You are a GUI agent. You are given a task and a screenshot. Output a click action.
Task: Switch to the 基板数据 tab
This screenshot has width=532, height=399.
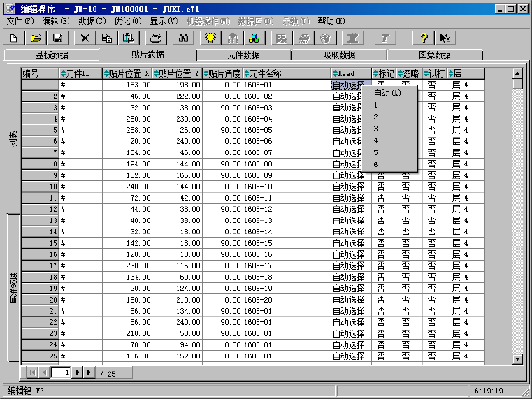pyautogui.click(x=52, y=55)
